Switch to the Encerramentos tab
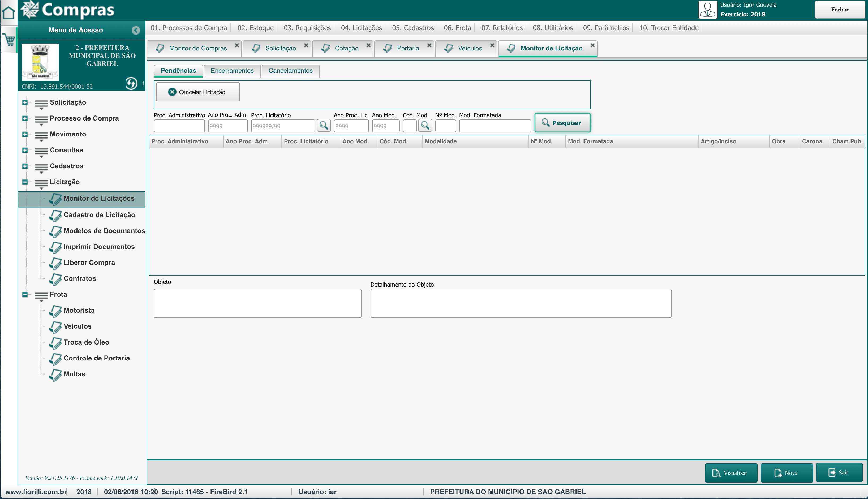868x499 pixels. tap(232, 71)
